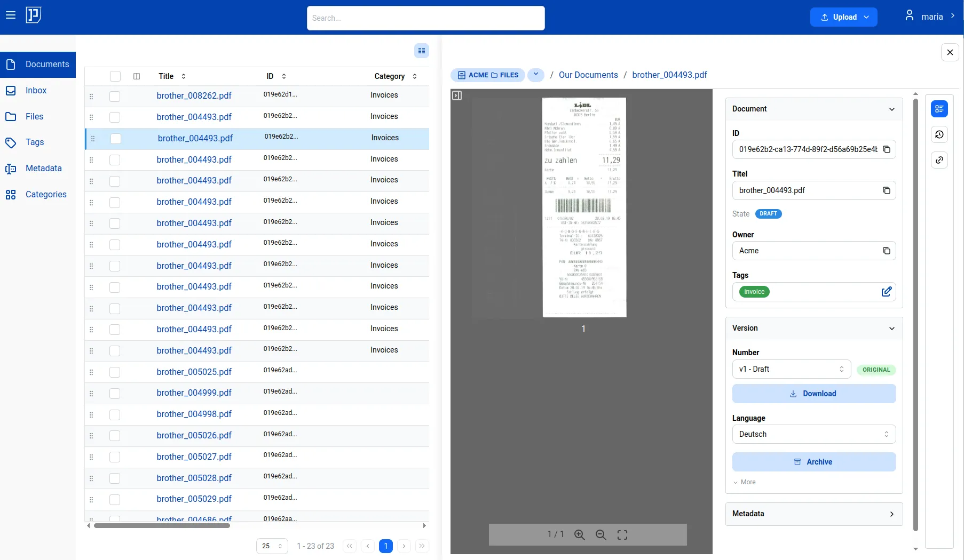Toggle column visibility grid icon above table

[422, 51]
